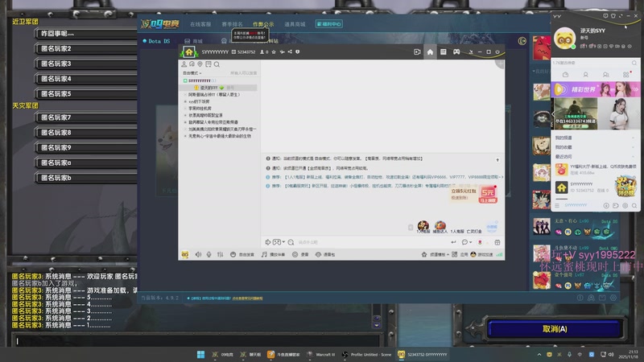
Task: Click the YY raccoon face icon at bottom-left
Action: click(185, 254)
